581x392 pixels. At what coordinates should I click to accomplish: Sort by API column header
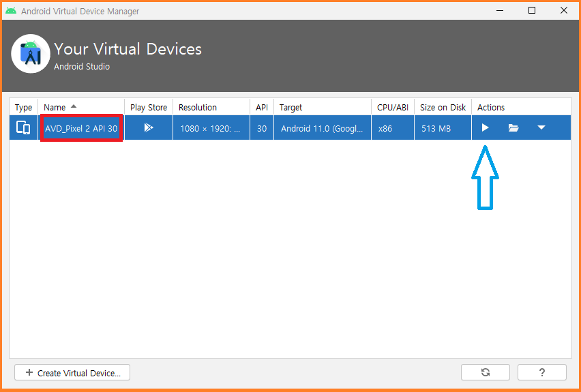point(262,107)
